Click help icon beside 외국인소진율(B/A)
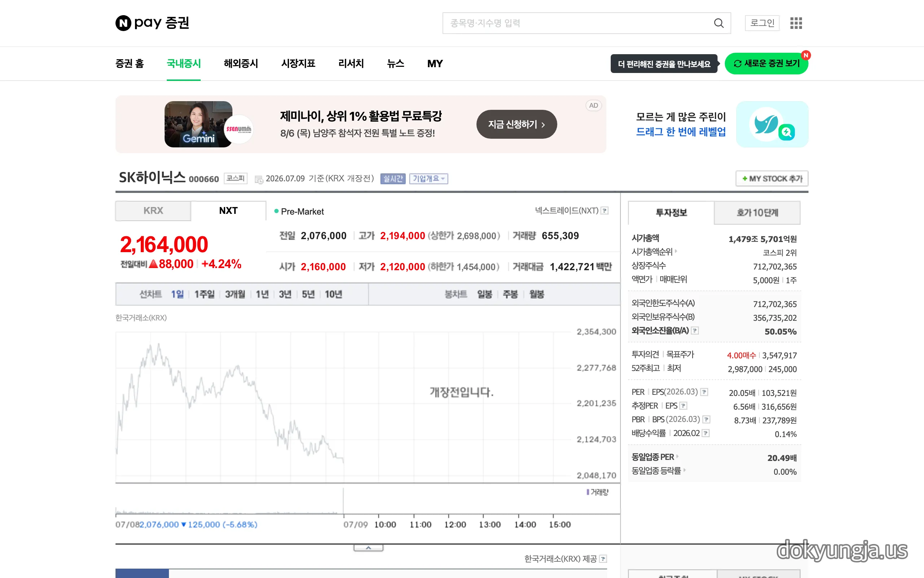 [x=695, y=331]
